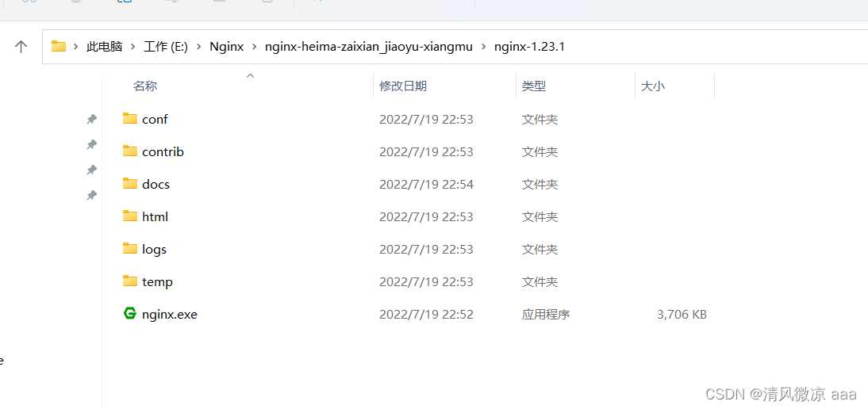Select the logs folder name
Image resolution: width=868 pixels, height=409 pixels.
154,249
